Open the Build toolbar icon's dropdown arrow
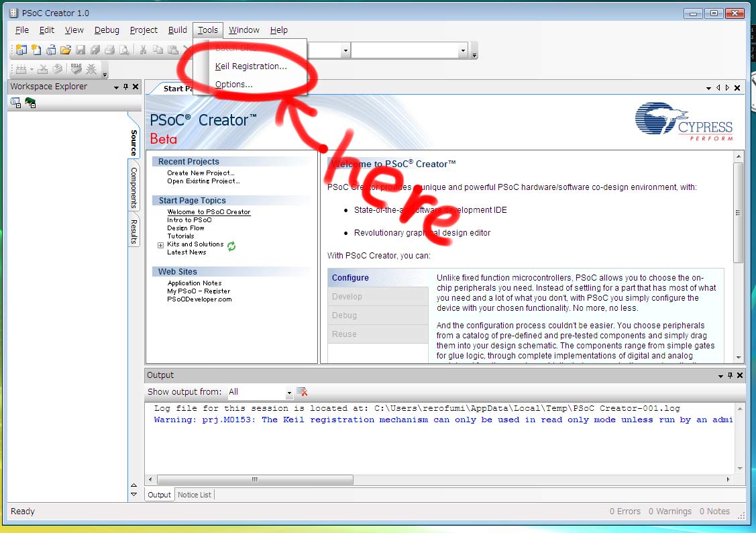This screenshot has height=533, width=756. click(32, 70)
